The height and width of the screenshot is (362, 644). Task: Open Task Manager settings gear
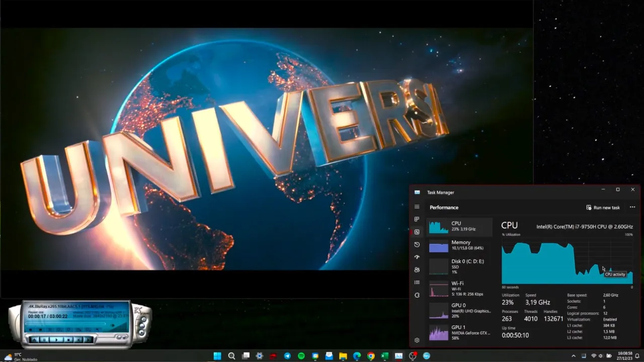click(417, 340)
